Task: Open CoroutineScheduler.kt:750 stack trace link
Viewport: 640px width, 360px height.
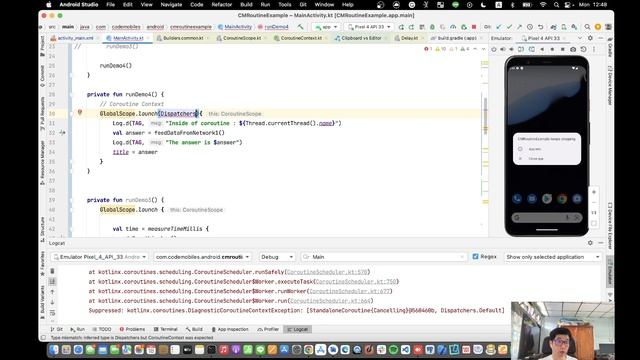Action: (x=356, y=282)
